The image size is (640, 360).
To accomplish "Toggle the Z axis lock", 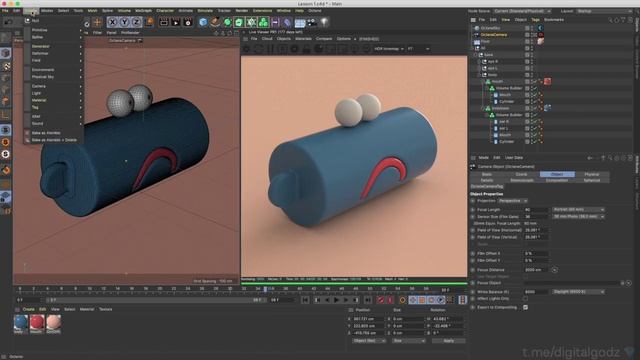I will coord(136,22).
